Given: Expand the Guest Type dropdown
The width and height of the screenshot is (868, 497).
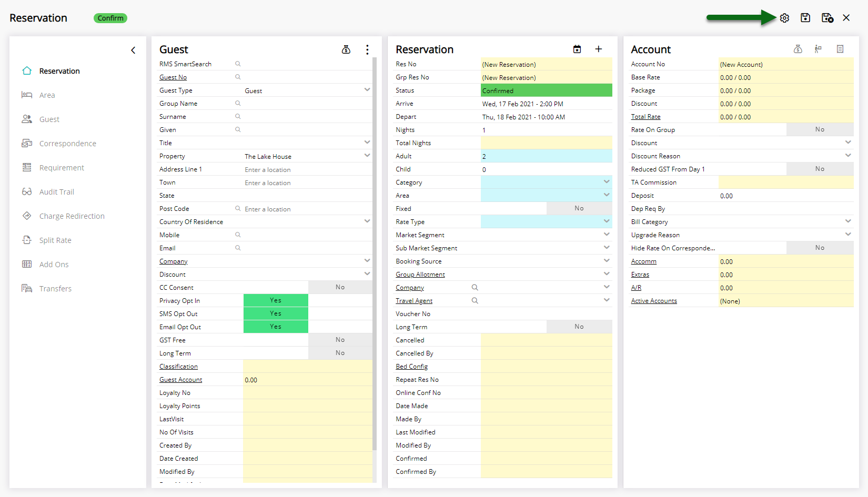Looking at the screenshot, I should [367, 89].
